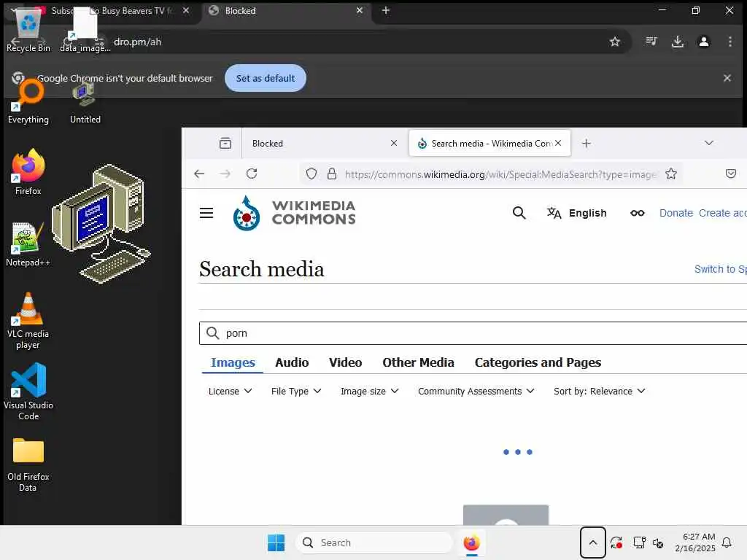Open the data_image desktop file
Screen dimensions: 747x560
pos(85,29)
